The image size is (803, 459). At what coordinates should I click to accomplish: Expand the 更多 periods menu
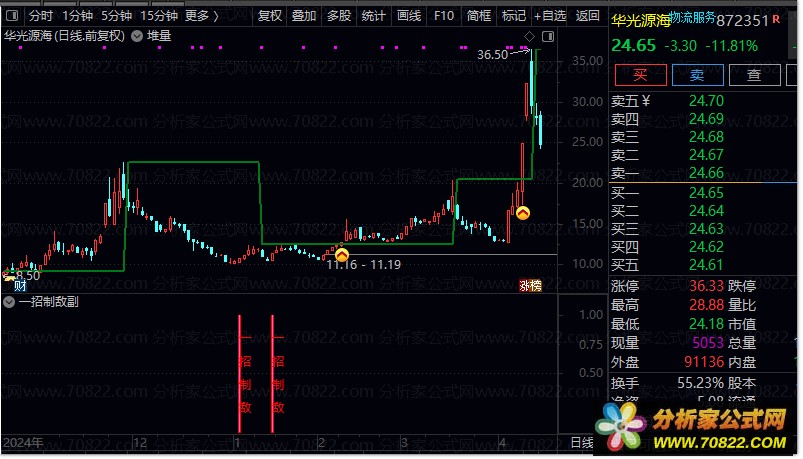202,16
